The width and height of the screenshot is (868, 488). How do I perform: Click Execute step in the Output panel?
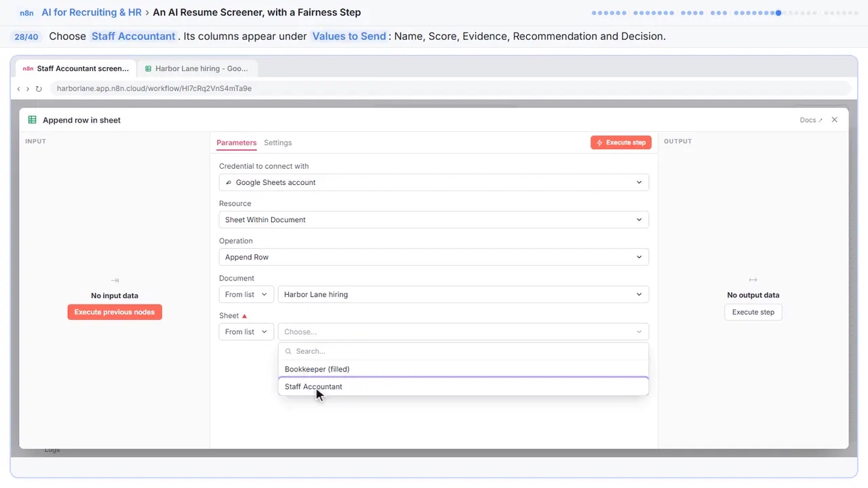click(x=753, y=312)
